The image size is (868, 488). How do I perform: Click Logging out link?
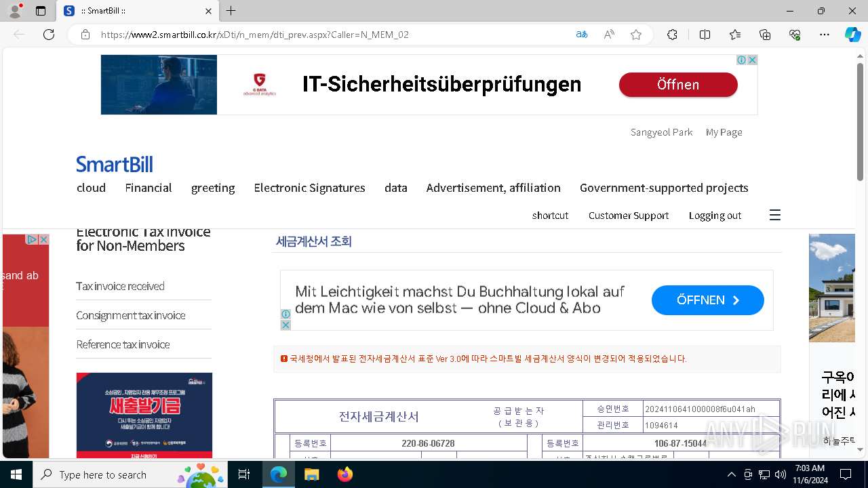click(x=715, y=216)
